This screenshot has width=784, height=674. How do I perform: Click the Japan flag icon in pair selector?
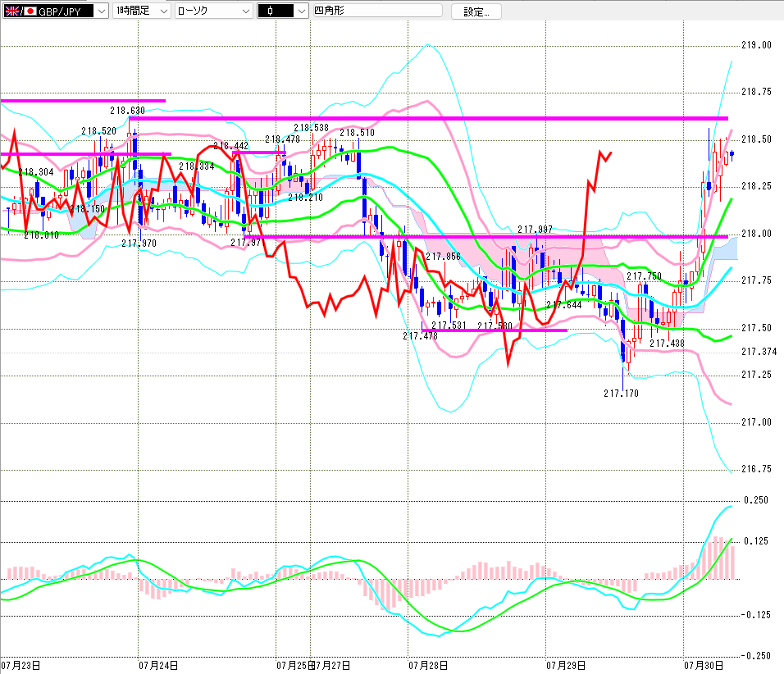[x=30, y=11]
